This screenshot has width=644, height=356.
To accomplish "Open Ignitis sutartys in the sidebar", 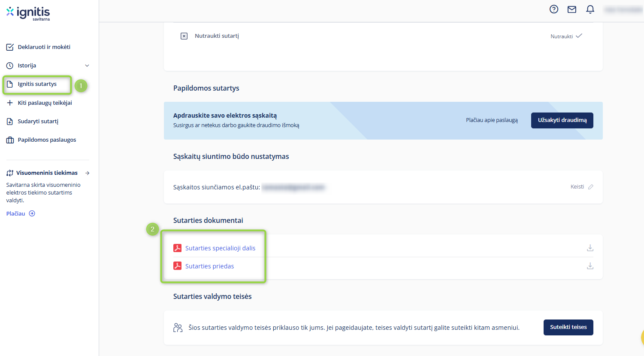I will tap(37, 84).
